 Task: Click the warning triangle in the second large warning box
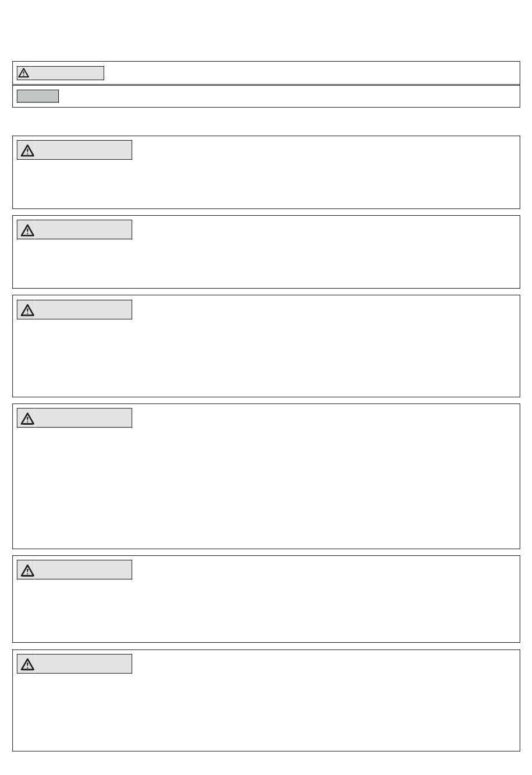tap(27, 230)
